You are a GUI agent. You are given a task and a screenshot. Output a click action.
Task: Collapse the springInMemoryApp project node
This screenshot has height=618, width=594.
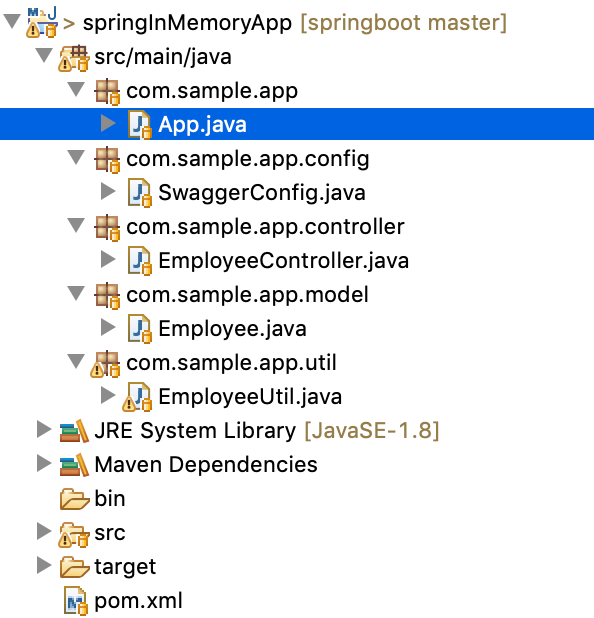(12, 21)
